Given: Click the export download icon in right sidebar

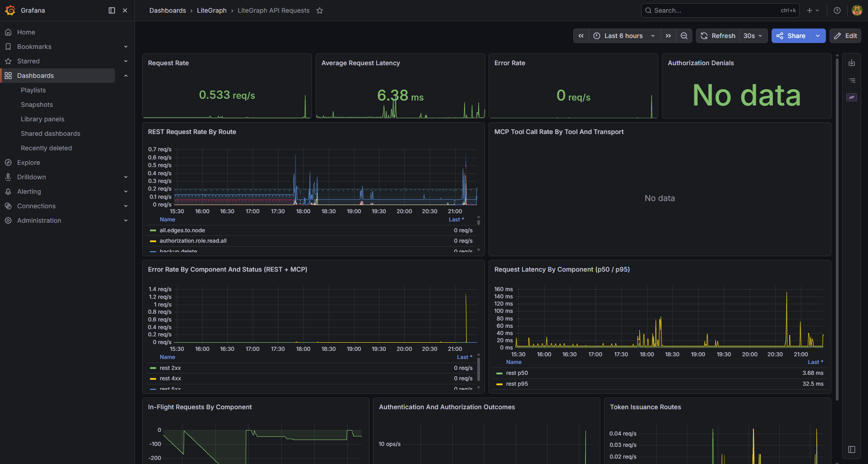Looking at the screenshot, I should 852,63.
